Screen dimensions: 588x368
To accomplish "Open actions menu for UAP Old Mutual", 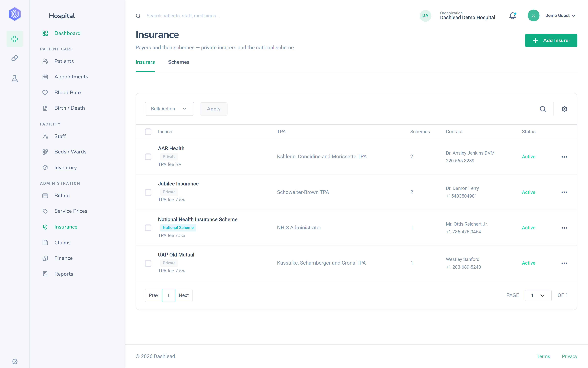I will [x=564, y=263].
